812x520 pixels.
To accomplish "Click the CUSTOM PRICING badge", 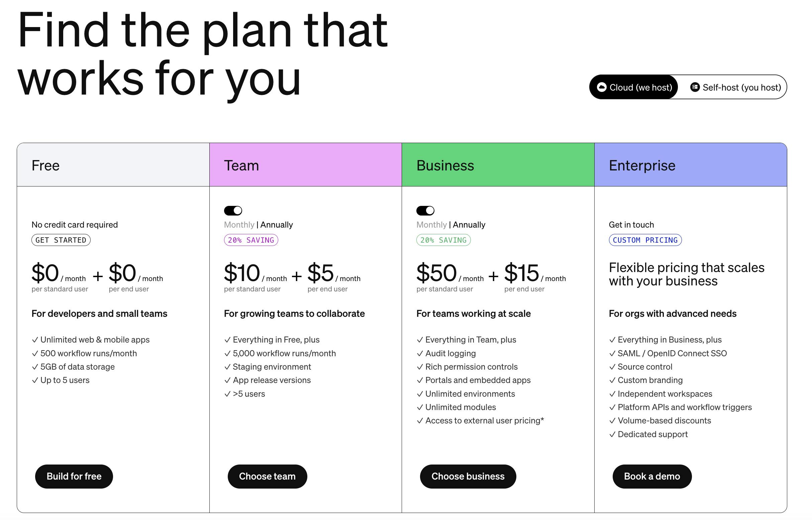I will click(645, 240).
